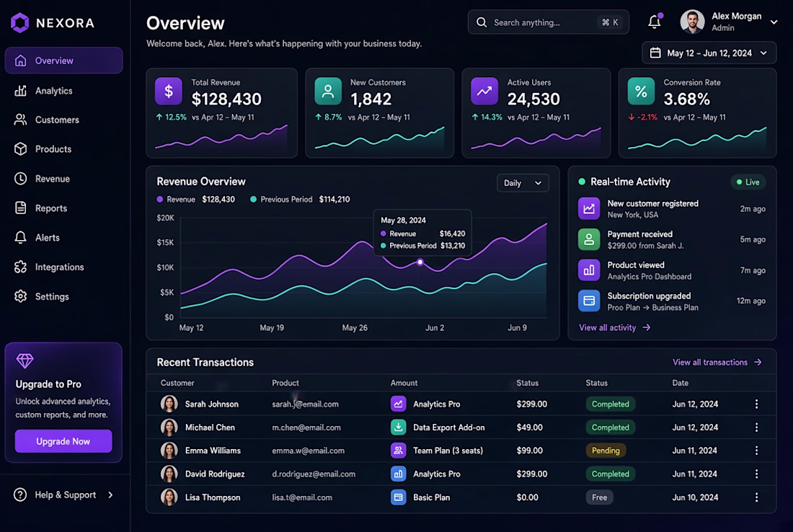Open the notifications bell icon
The image size is (793, 532).
pos(655,22)
